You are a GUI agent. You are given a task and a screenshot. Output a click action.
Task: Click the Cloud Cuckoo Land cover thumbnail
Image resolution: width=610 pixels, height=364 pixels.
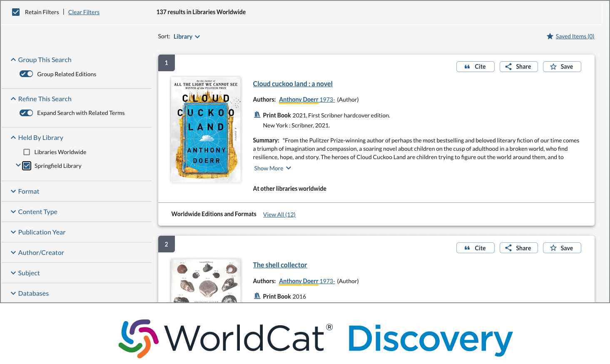pos(206,129)
